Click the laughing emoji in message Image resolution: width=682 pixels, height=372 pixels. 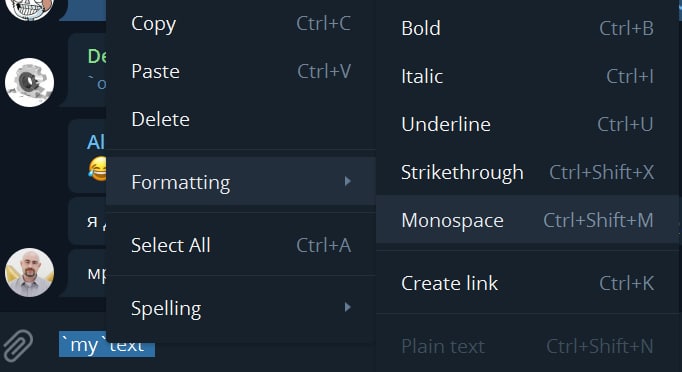point(97,169)
